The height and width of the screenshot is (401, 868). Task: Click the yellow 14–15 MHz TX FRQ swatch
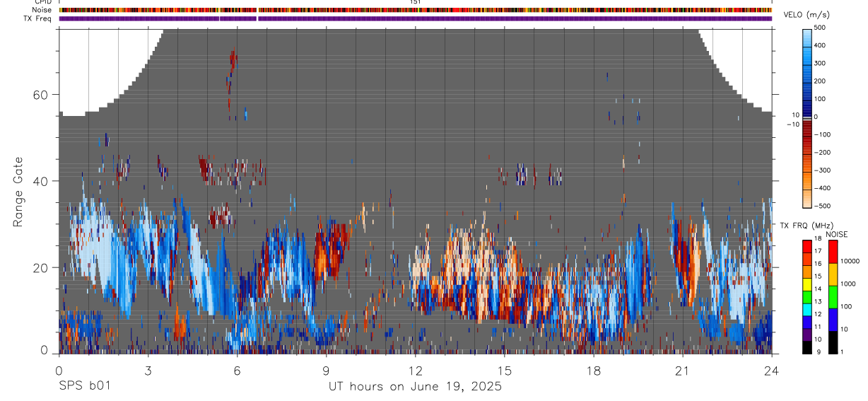[x=807, y=284]
